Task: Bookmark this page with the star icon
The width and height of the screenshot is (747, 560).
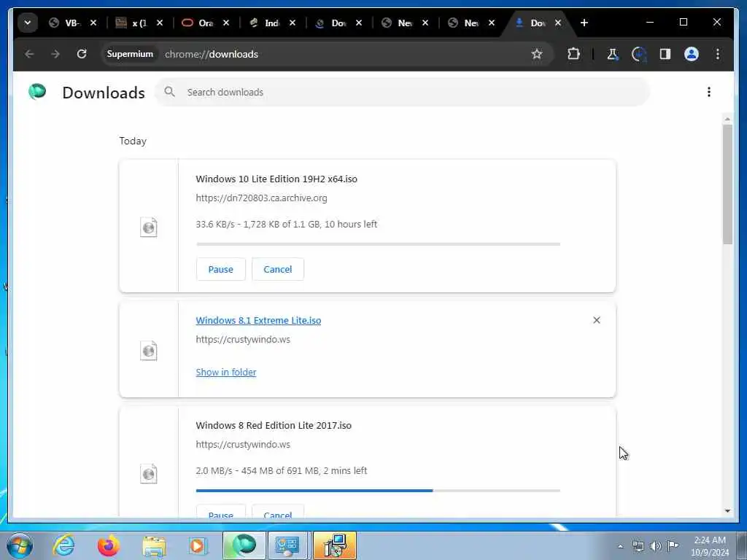Action: click(537, 54)
